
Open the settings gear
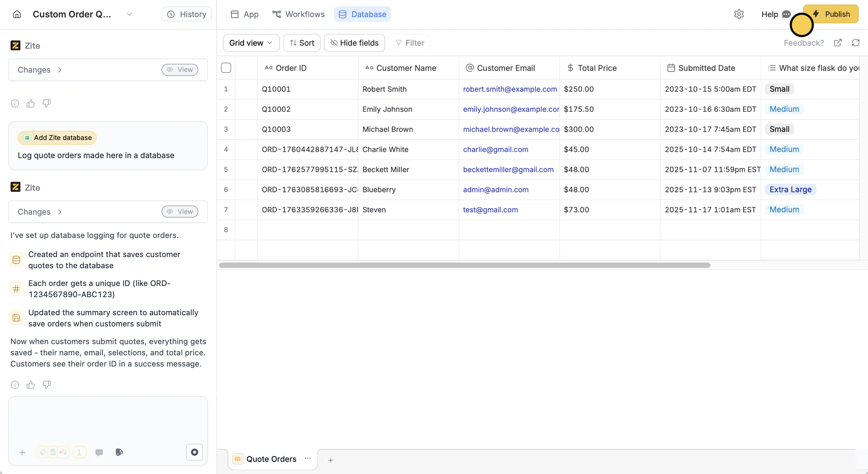[739, 14]
